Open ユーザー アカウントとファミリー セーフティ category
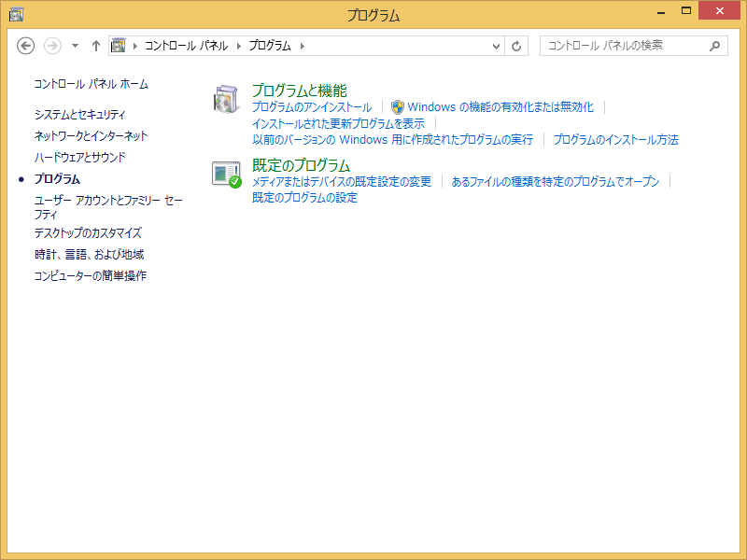 click(108, 207)
